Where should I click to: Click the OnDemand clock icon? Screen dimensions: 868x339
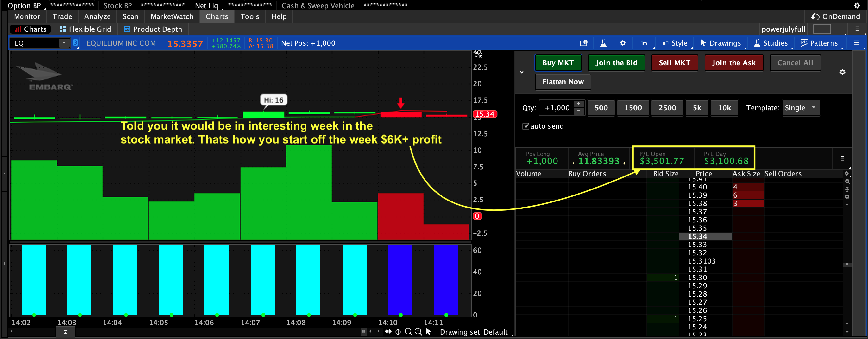[815, 16]
